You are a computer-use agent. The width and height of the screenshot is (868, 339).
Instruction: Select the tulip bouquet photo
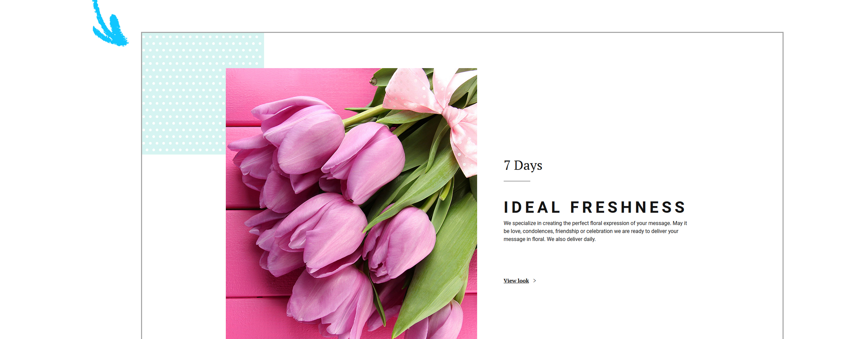click(351, 203)
